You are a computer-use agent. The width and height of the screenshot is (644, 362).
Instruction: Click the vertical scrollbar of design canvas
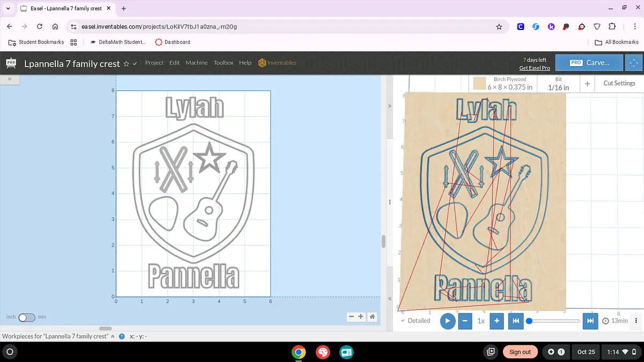[x=383, y=241]
